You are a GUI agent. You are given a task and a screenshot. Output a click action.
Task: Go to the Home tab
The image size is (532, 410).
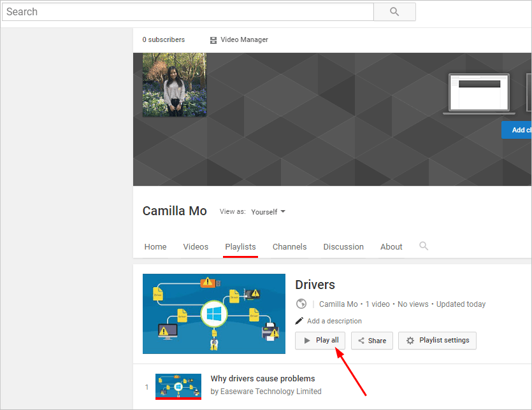click(155, 246)
